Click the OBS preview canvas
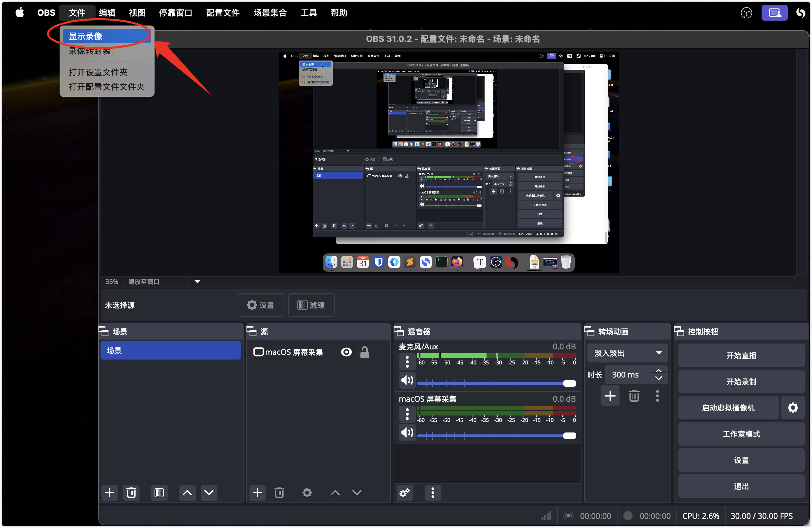 point(448,162)
